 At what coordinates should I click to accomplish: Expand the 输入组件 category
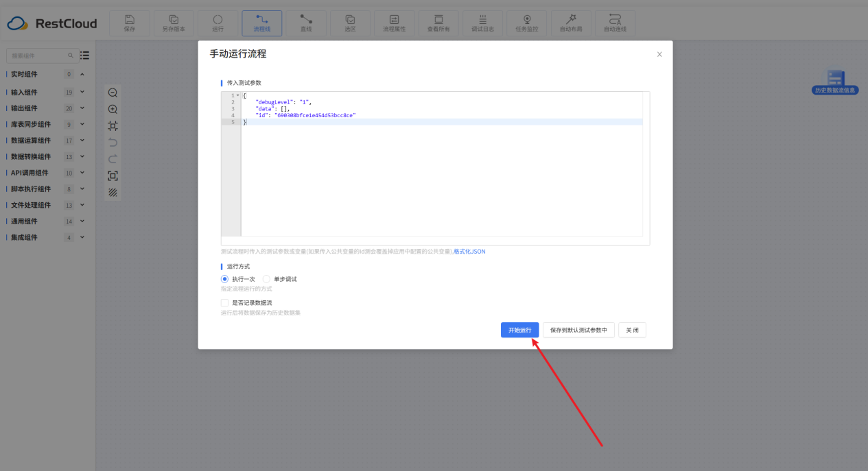point(82,92)
